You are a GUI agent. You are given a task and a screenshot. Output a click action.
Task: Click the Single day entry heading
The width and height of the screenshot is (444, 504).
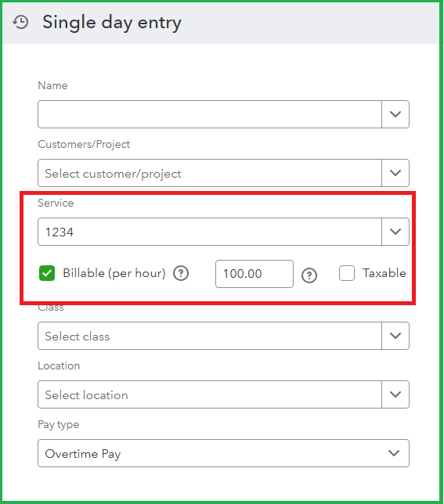(x=112, y=23)
